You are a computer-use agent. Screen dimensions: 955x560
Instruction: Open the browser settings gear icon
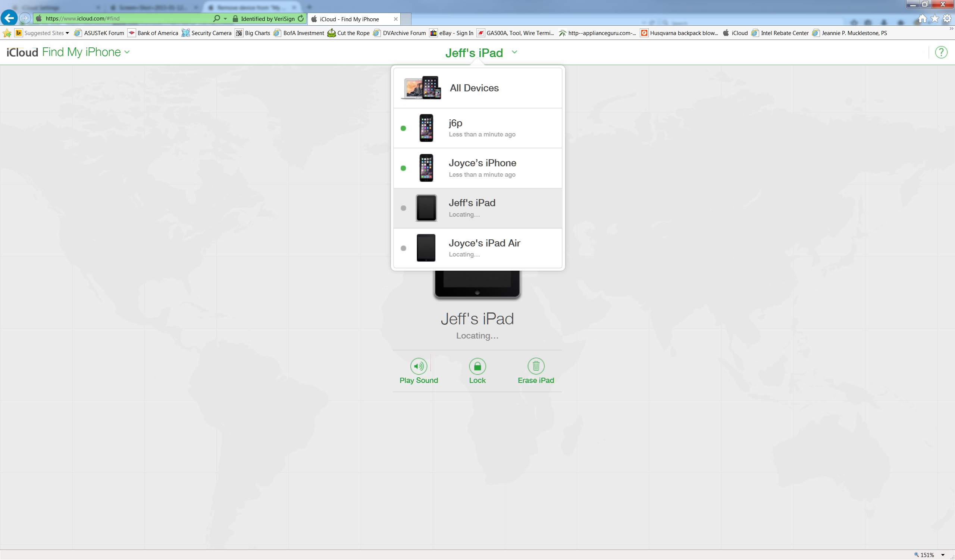(x=947, y=19)
